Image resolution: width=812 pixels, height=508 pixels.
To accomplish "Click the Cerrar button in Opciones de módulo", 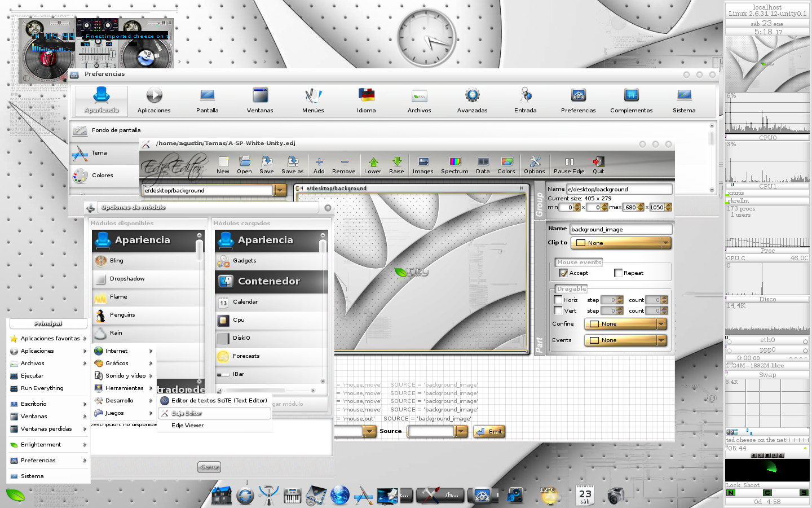I will tap(209, 467).
